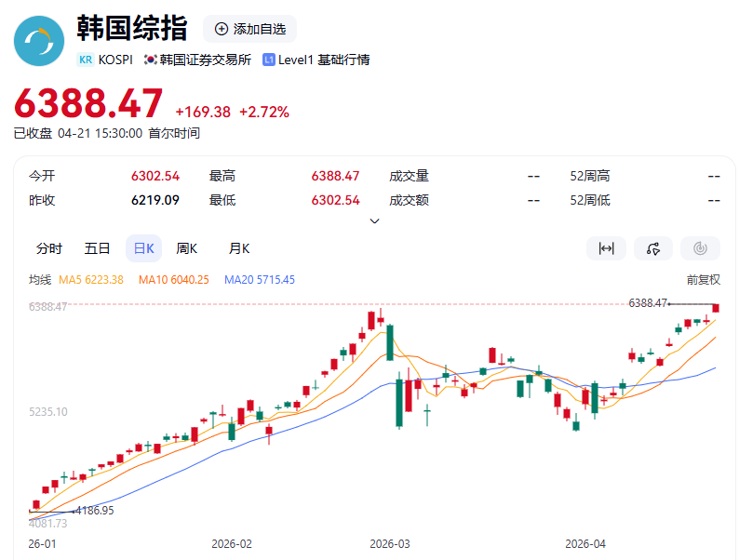
Task: Select the 月K chart tab
Action: tap(239, 248)
